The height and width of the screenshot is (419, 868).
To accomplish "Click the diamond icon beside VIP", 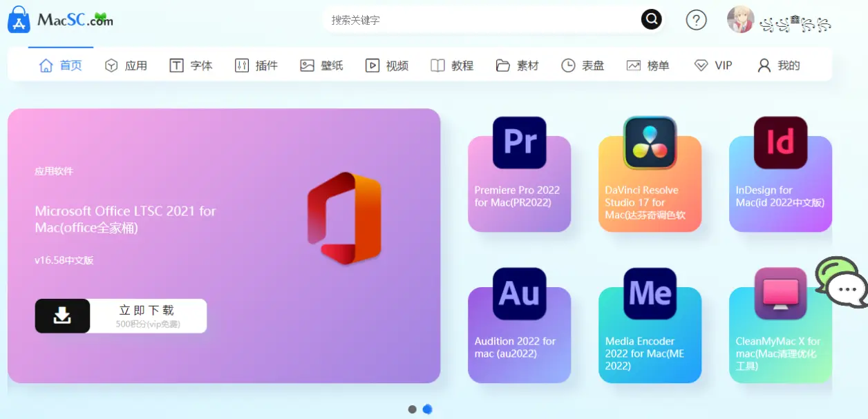I will 701,66.
